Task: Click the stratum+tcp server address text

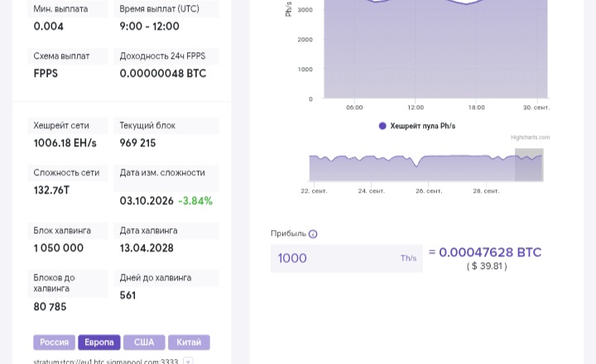Action: click(106, 362)
